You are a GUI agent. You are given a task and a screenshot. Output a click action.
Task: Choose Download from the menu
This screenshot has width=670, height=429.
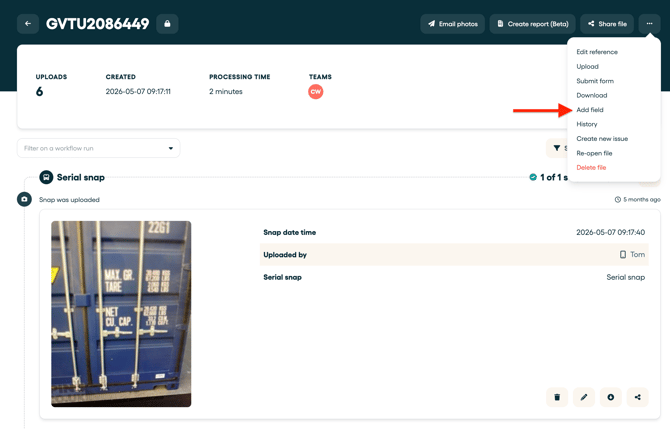pyautogui.click(x=592, y=95)
